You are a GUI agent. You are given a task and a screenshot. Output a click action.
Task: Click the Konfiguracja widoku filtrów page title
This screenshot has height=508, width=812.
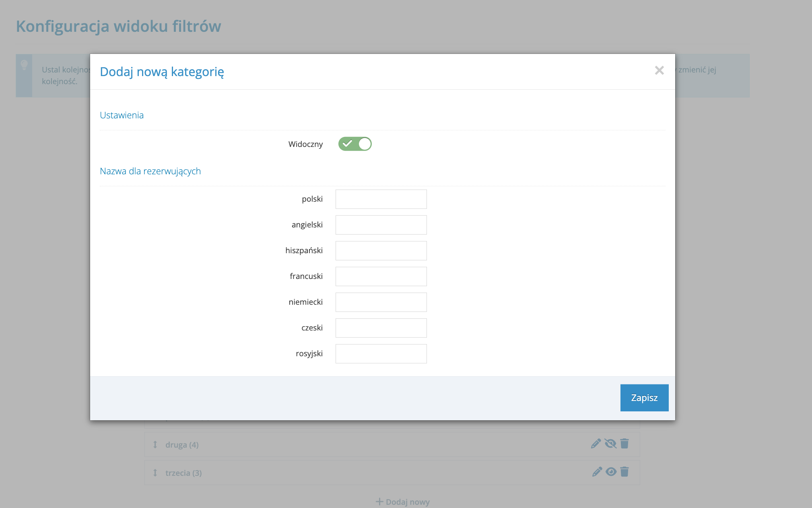click(118, 26)
